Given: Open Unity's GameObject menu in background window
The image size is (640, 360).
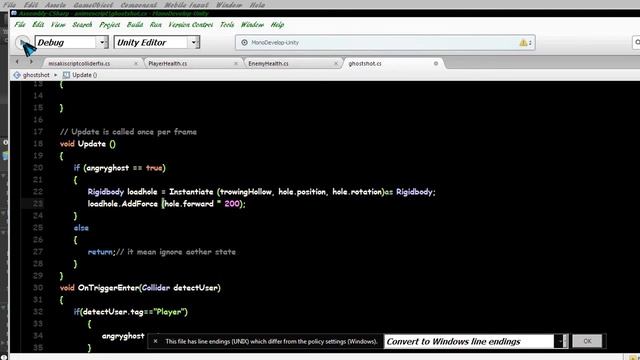Looking at the screenshot, I should (x=93, y=5).
